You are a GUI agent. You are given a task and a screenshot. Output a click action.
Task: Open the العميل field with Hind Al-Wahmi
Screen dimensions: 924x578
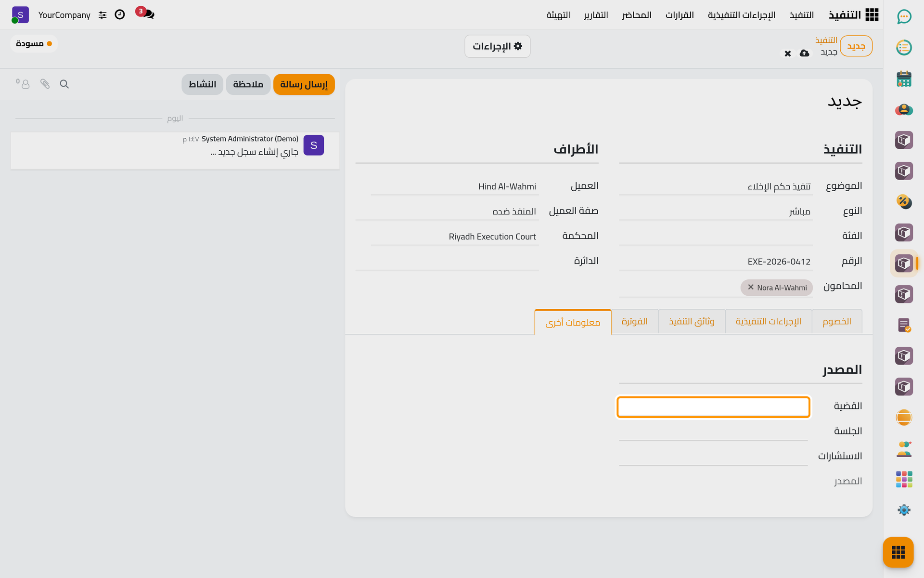[x=455, y=186]
